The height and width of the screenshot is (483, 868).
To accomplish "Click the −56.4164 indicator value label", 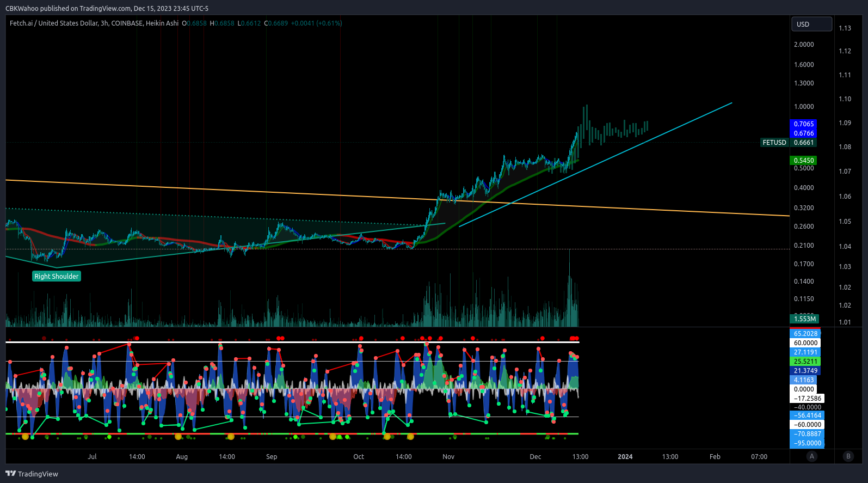I will pyautogui.click(x=807, y=415).
